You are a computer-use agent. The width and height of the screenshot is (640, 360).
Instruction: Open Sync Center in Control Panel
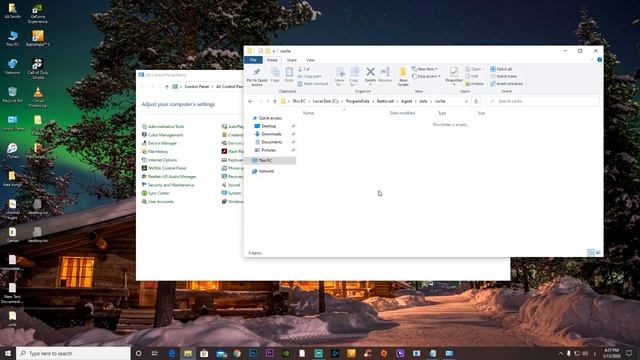tap(155, 193)
